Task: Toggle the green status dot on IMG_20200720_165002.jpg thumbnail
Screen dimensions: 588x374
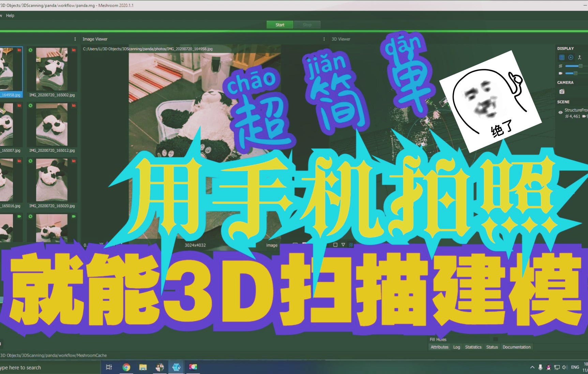Action: point(31,50)
